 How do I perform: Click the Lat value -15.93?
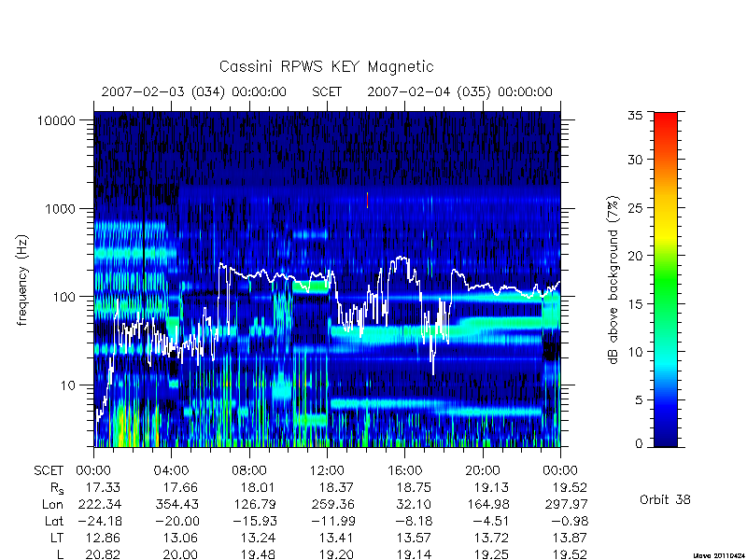(x=254, y=522)
